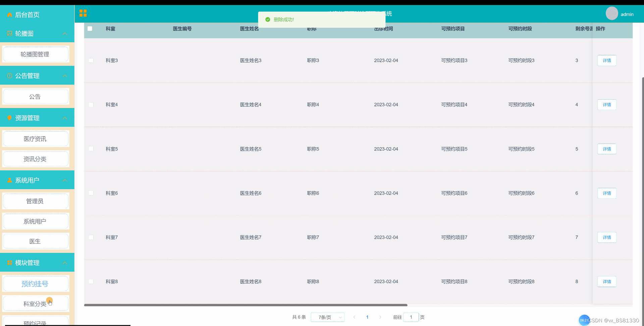This screenshot has height=326, width=644.
Task: Click 详情 button for 科室3 row
Action: [x=607, y=60]
